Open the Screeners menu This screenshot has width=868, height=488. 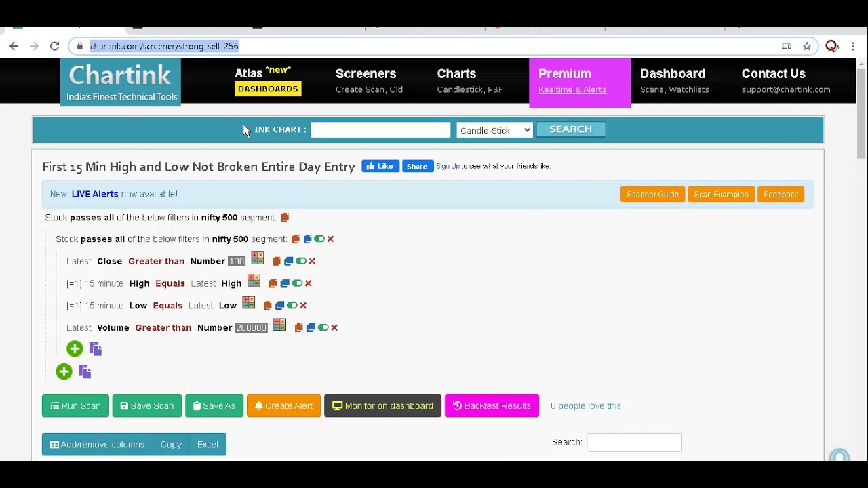click(368, 81)
